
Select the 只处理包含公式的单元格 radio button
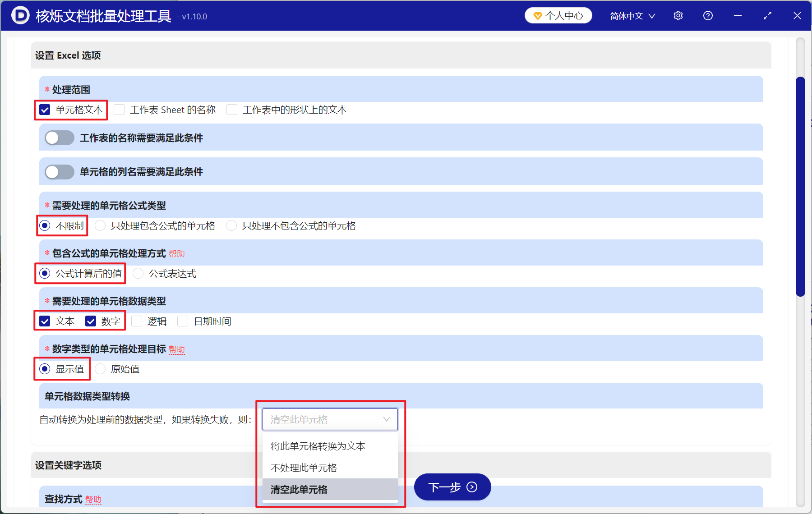[100, 225]
